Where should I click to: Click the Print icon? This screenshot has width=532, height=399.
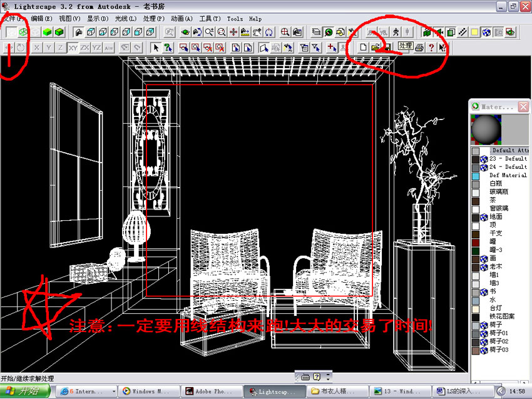point(419,48)
